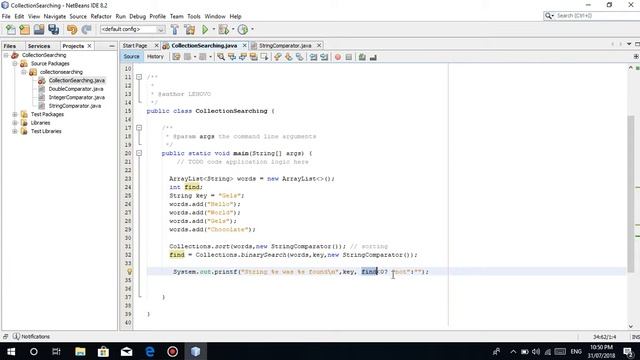Switch to the Start Page tab
The image size is (640, 360).
pos(135,46)
